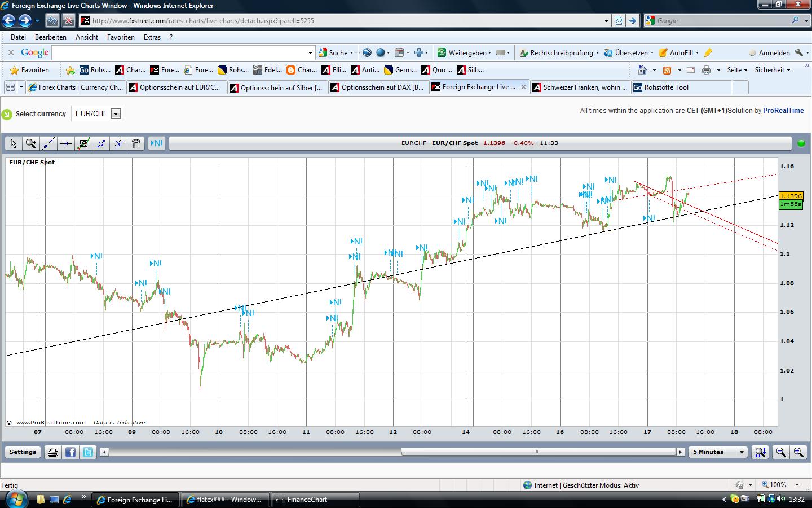Screen dimensions: 812x508
Task: Close the Foreign Exchange Live tab
Action: (x=523, y=87)
